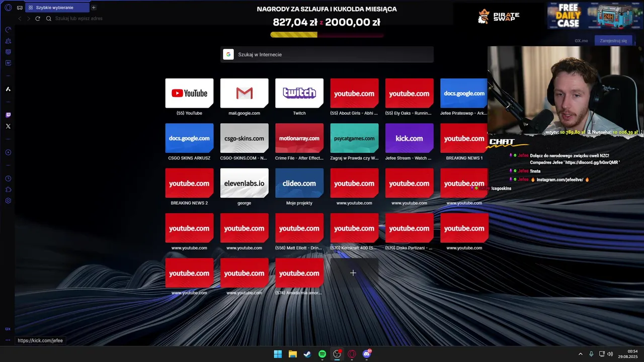The height and width of the screenshot is (362, 644).
Task: Click the Google search engine icon
Action: tap(228, 54)
